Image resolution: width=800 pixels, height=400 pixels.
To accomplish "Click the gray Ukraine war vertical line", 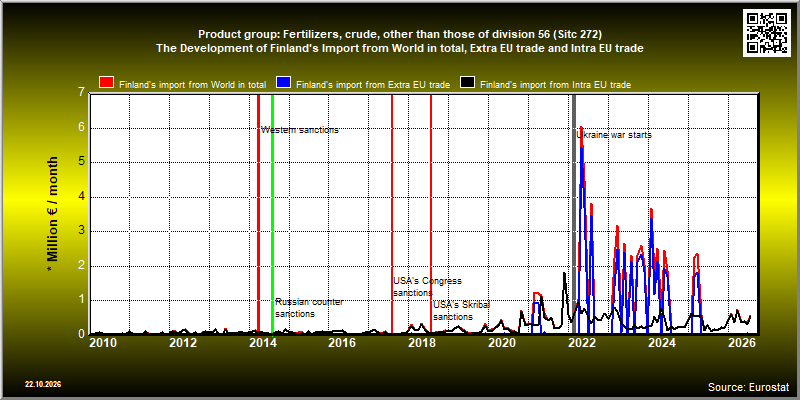I will (x=573, y=213).
